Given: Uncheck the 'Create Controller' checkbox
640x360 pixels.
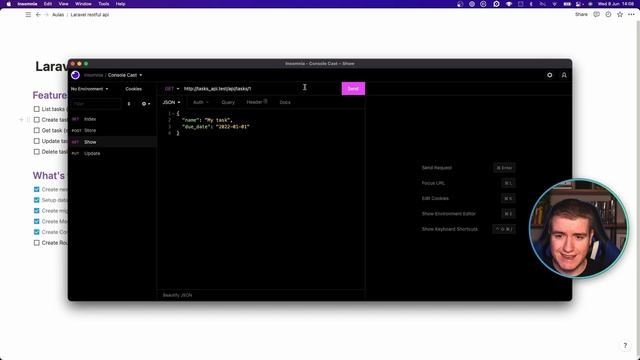Looking at the screenshot, I should [37, 232].
